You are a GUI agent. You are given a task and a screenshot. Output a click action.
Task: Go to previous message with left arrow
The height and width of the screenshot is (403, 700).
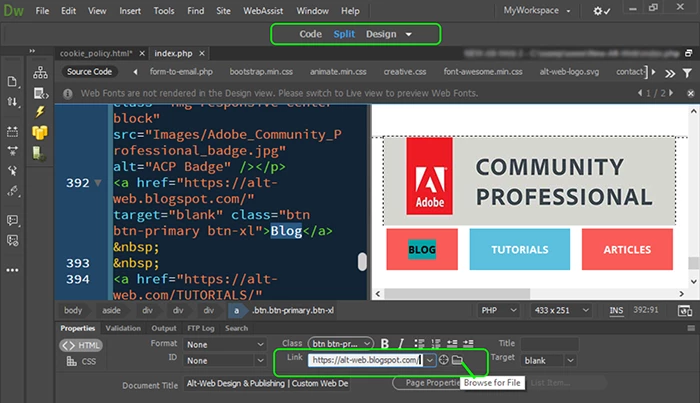(x=640, y=93)
